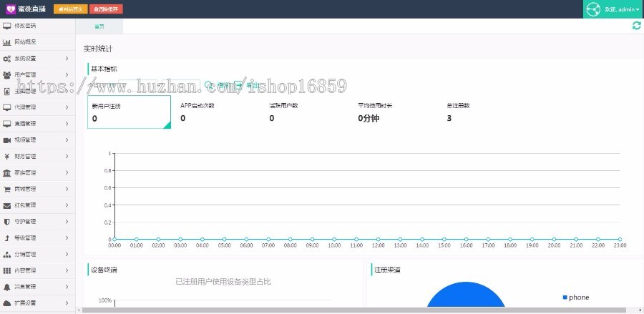Click the bank building icon beside 家族管理
The image size is (644, 314).
7,173
